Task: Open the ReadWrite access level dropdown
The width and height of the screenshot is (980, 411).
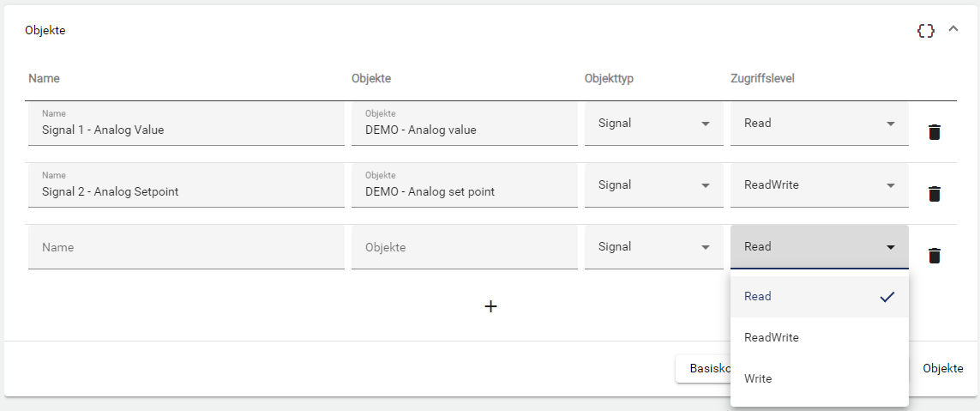Action: click(x=819, y=185)
